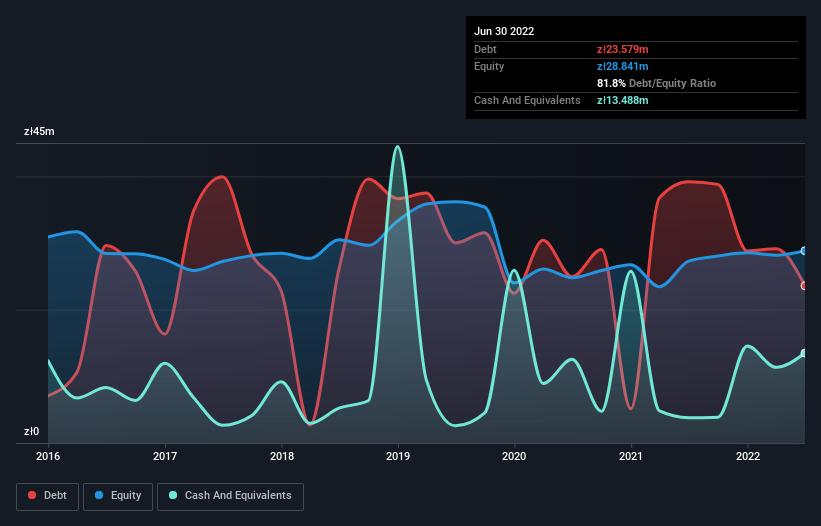821x526 pixels.
Task: Click the Equity value zł28.841m
Action: 623,66
